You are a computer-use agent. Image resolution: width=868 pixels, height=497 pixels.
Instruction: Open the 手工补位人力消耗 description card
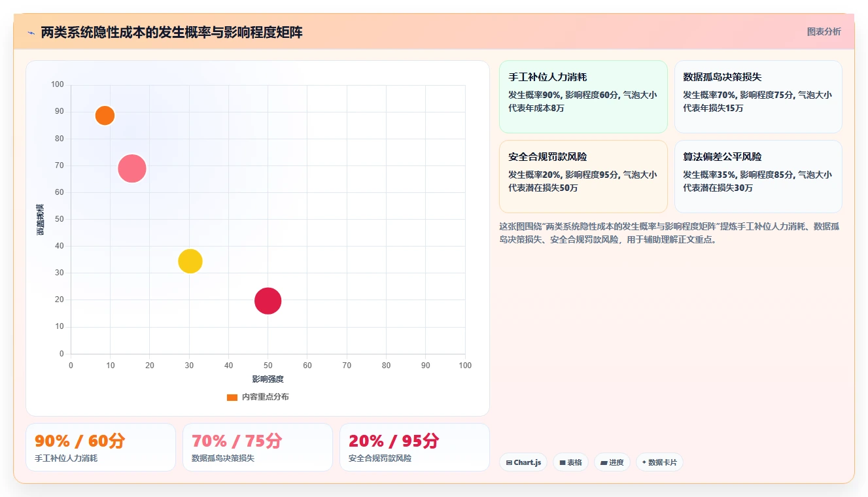[x=583, y=97]
